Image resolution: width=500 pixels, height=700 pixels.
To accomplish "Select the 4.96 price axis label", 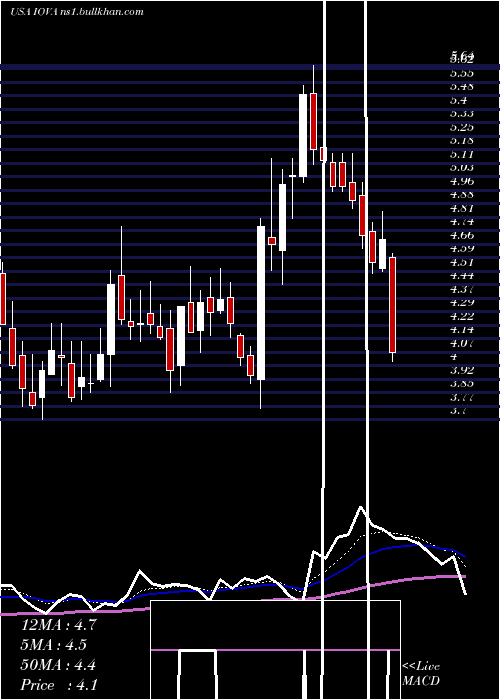I will (462, 181).
